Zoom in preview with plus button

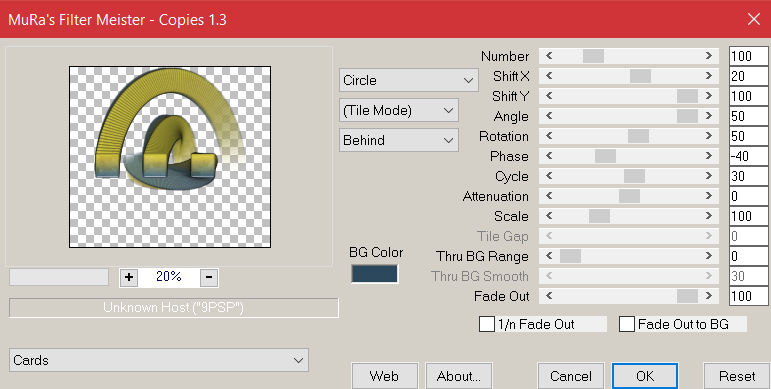pyautogui.click(x=129, y=277)
